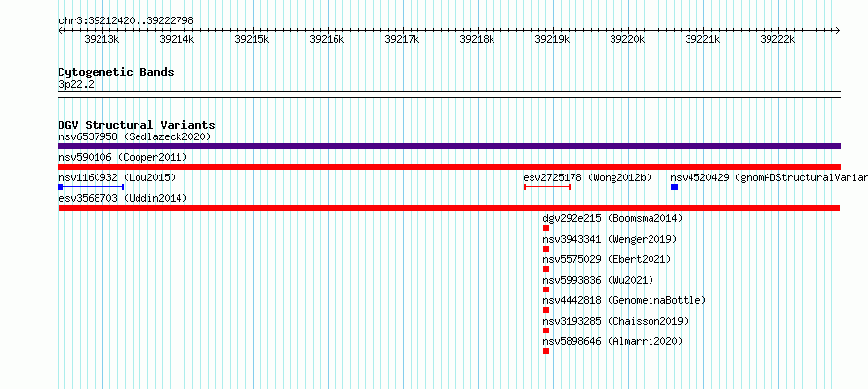868x389 pixels.
Task: Click the 39218k ruler position
Action: [x=478, y=39]
